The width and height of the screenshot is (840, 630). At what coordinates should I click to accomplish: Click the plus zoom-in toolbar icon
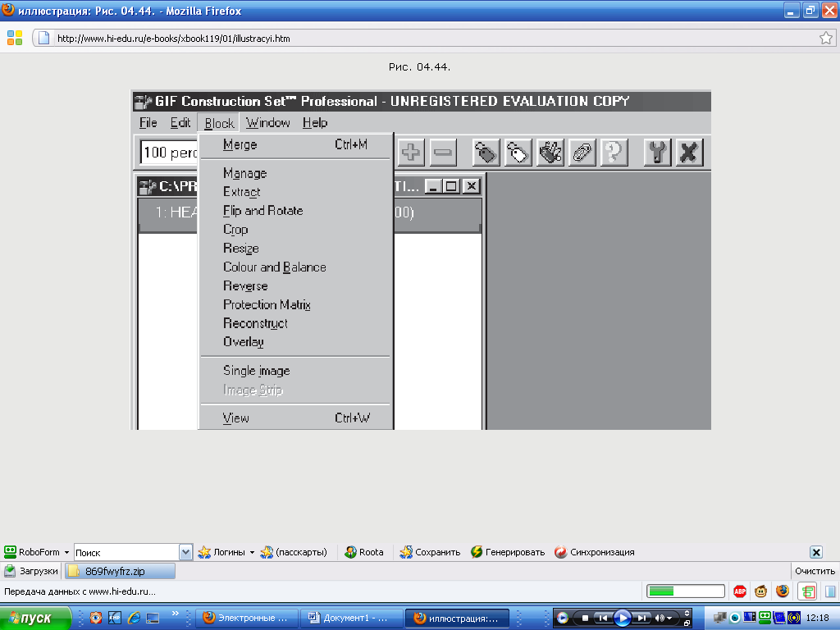(411, 153)
